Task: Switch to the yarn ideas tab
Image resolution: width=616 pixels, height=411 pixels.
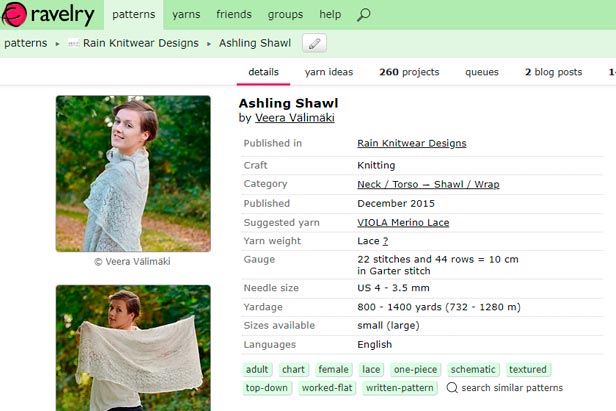Action: (329, 72)
